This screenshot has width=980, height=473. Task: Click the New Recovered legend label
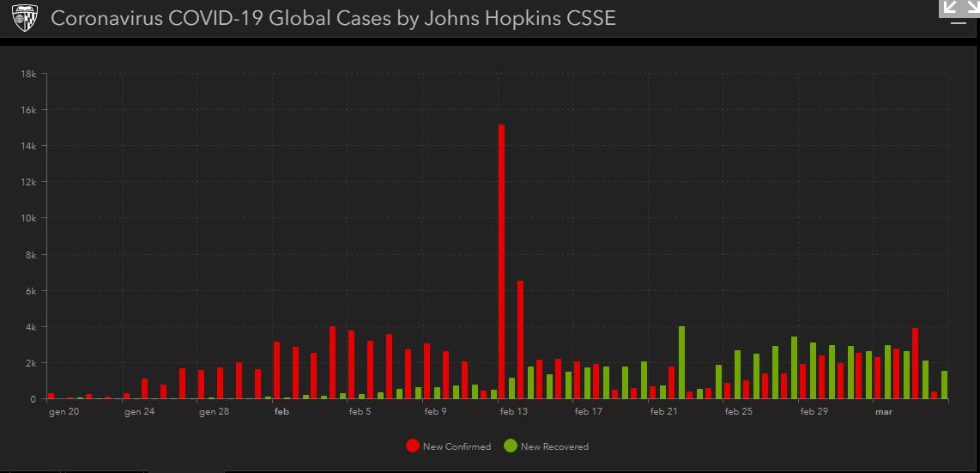(x=554, y=446)
